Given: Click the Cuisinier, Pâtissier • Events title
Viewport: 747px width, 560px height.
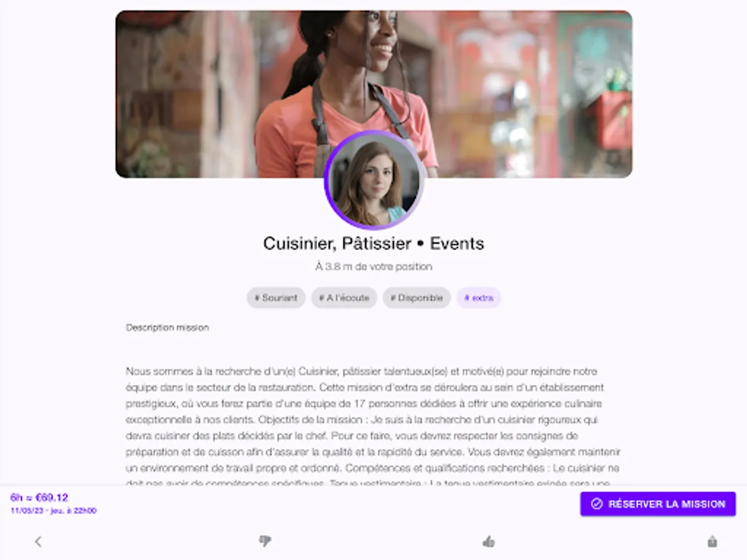Looking at the screenshot, I should pos(374,243).
